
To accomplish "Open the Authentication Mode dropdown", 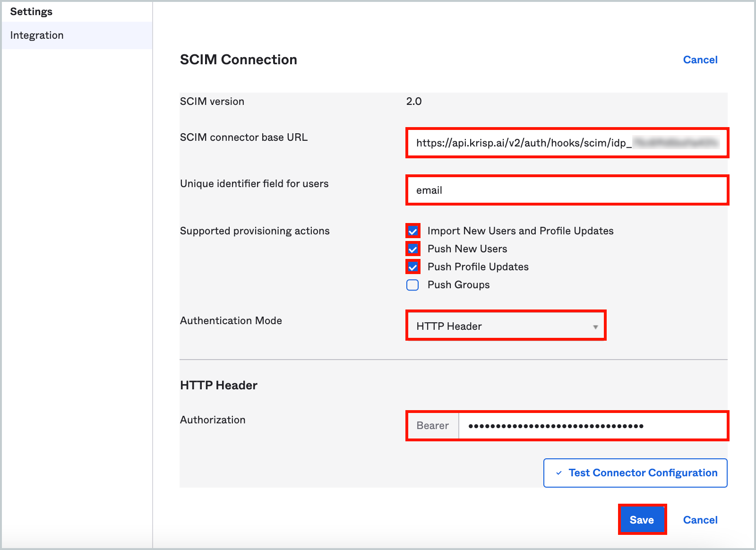I will coord(505,326).
